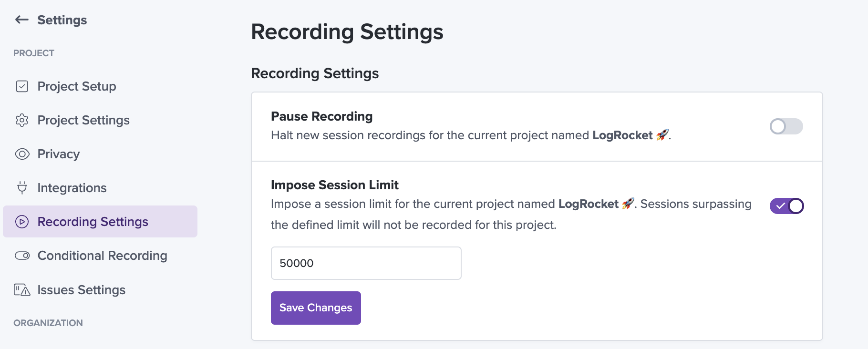Enable the Pause Recording toggle
The width and height of the screenshot is (868, 349).
[x=786, y=126]
